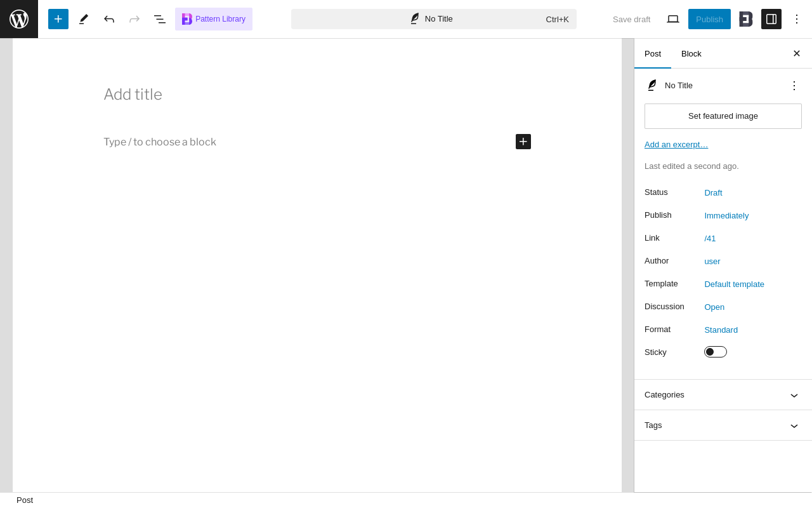
Task: Open the Options three-dot menu in top bar
Action: (797, 19)
